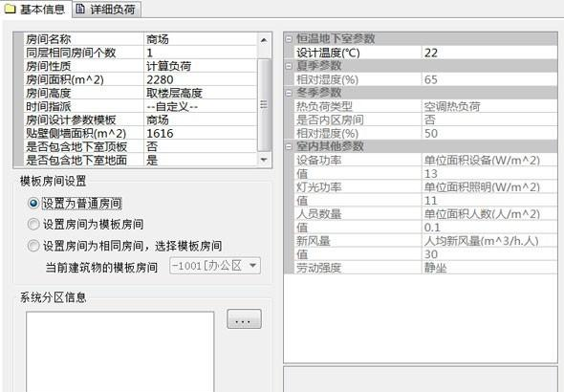The width and height of the screenshot is (564, 392).
Task: Collapse the 室内其他参数 section
Action: 289,146
